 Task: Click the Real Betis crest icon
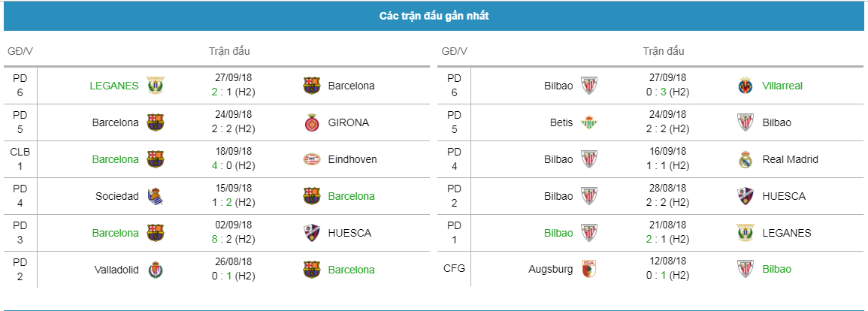tap(590, 122)
